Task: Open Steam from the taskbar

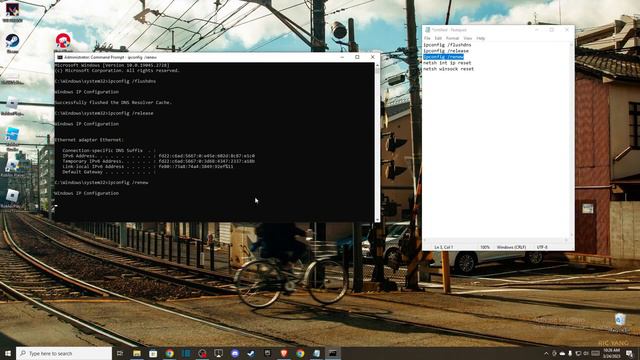Action: click(x=251, y=353)
